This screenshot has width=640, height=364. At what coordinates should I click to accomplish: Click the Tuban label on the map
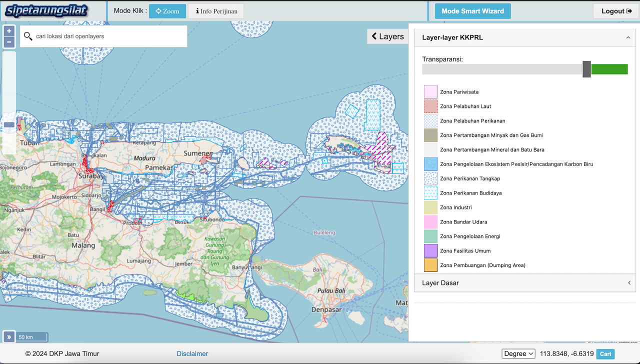(29, 143)
